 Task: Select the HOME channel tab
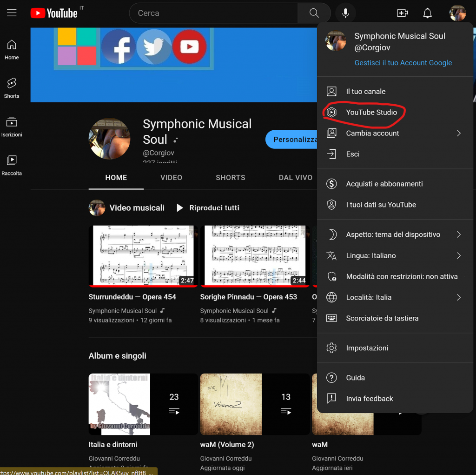pos(116,178)
